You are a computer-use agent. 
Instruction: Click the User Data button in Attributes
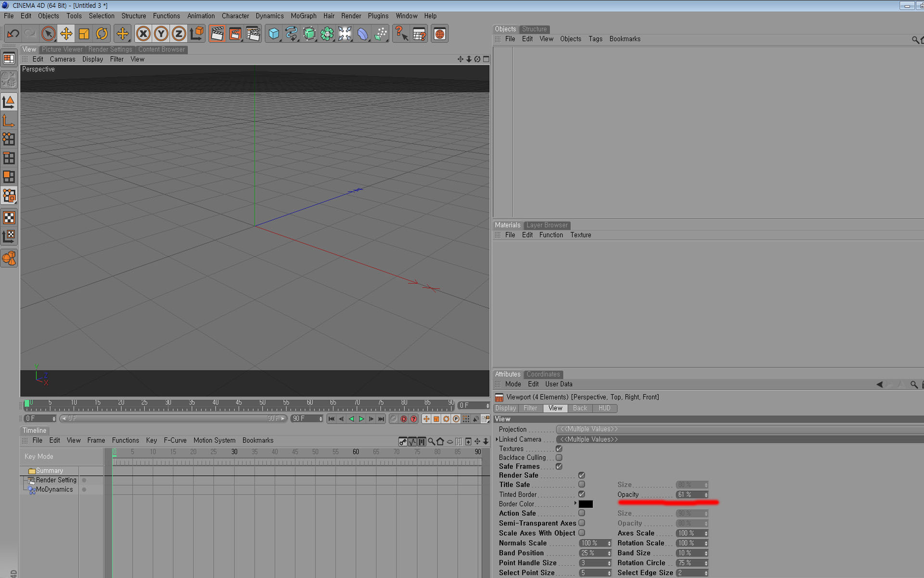[559, 384]
